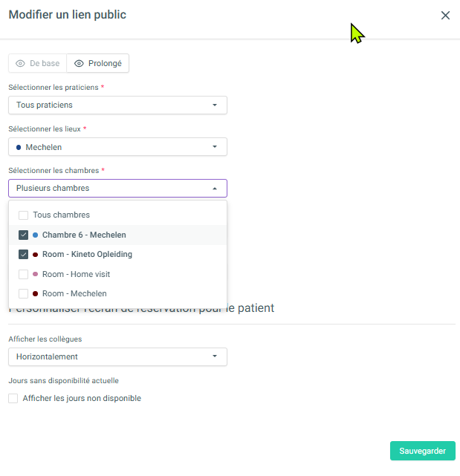This screenshot has width=460, height=476.
Task: Click the eye icon on De base
Action: 20,64
